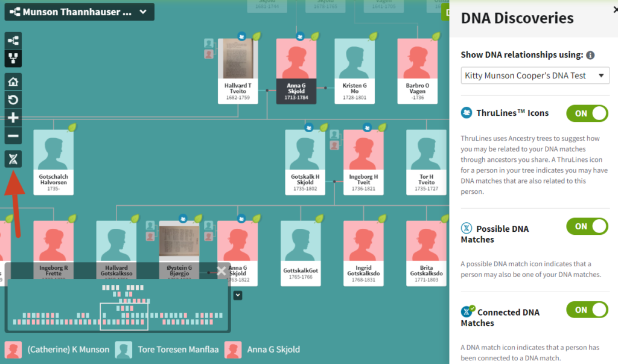Click green leaf hint on Barbro O Vagen

[436, 36]
